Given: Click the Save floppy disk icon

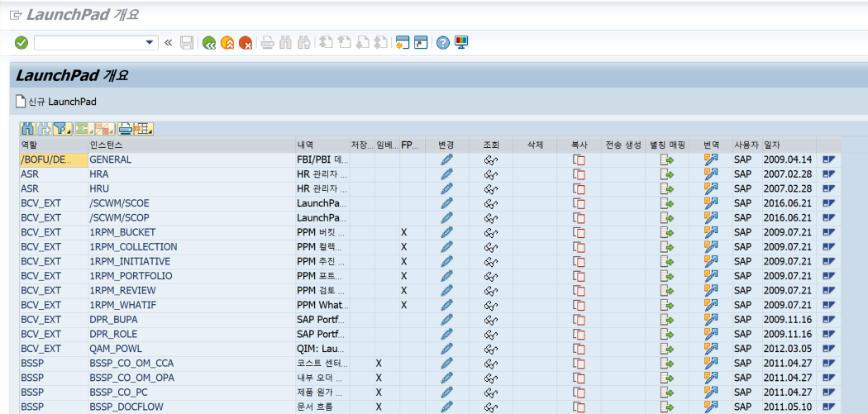Looking at the screenshot, I should [x=187, y=43].
